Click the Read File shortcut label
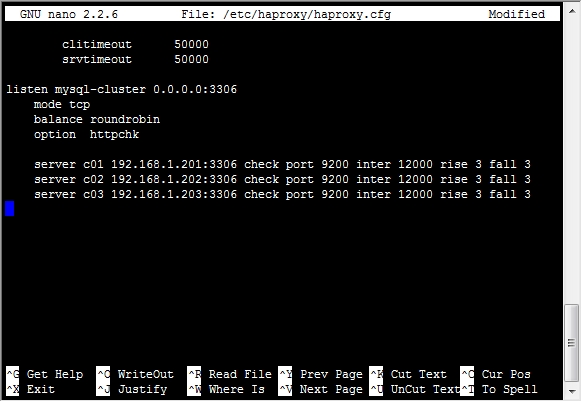The width and height of the screenshot is (582, 402). click(240, 374)
